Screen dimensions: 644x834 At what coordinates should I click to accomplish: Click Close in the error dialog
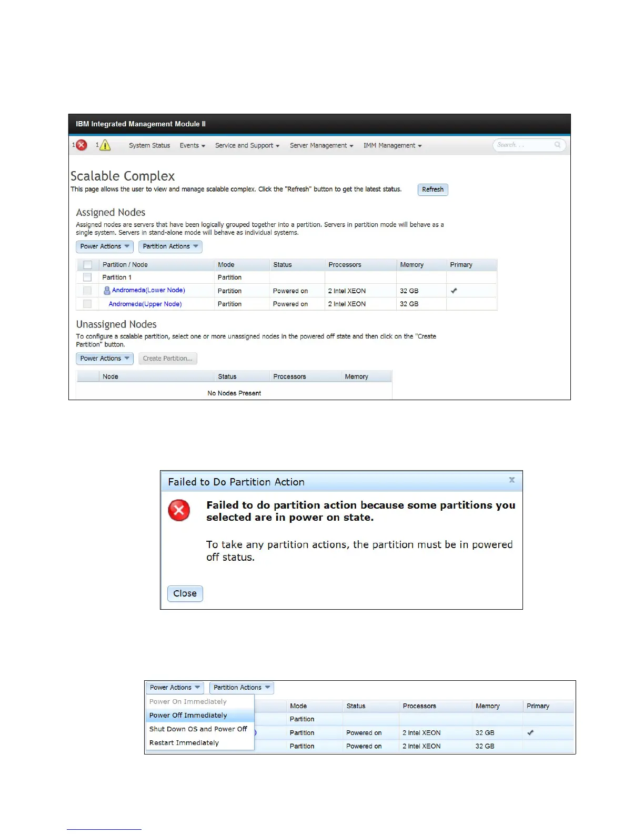pyautogui.click(x=185, y=593)
